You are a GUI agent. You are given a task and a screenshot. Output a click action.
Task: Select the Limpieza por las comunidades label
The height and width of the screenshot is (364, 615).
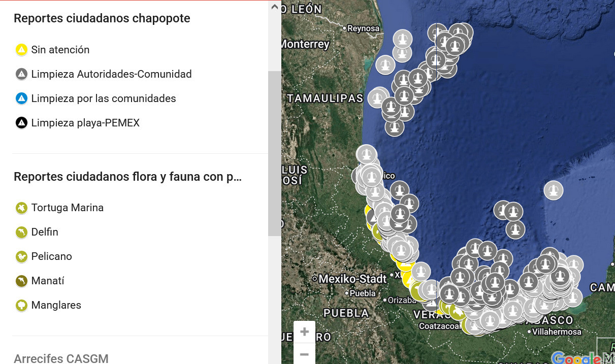coord(104,98)
